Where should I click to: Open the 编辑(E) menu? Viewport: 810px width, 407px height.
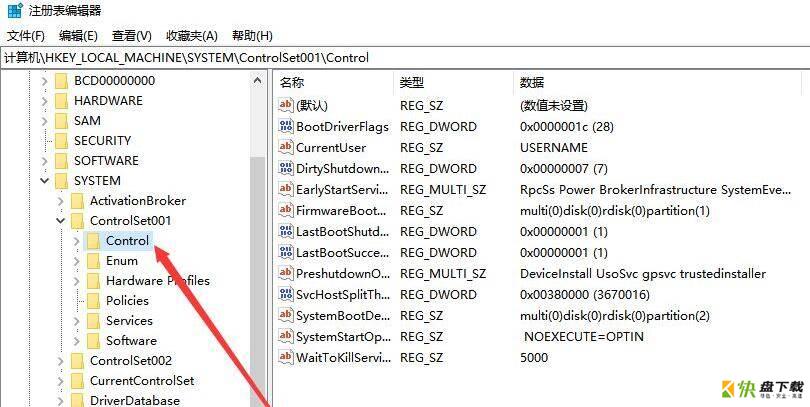(x=78, y=36)
